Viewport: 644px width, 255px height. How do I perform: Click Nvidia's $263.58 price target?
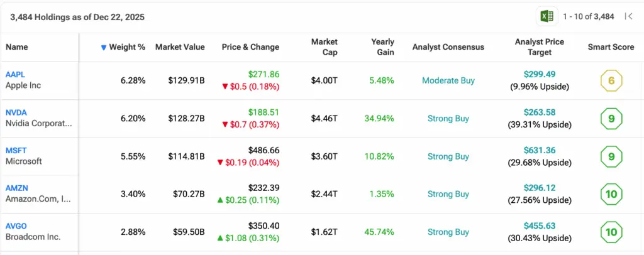539,113
